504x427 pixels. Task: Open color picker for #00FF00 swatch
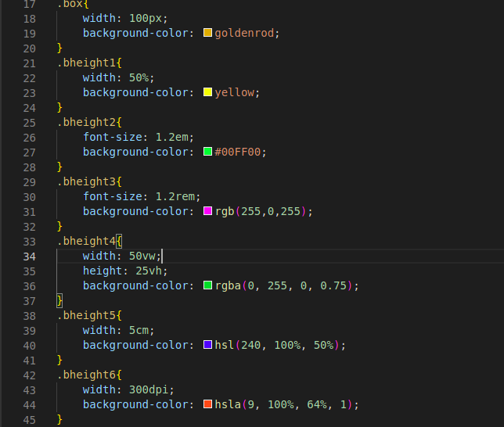click(x=207, y=152)
